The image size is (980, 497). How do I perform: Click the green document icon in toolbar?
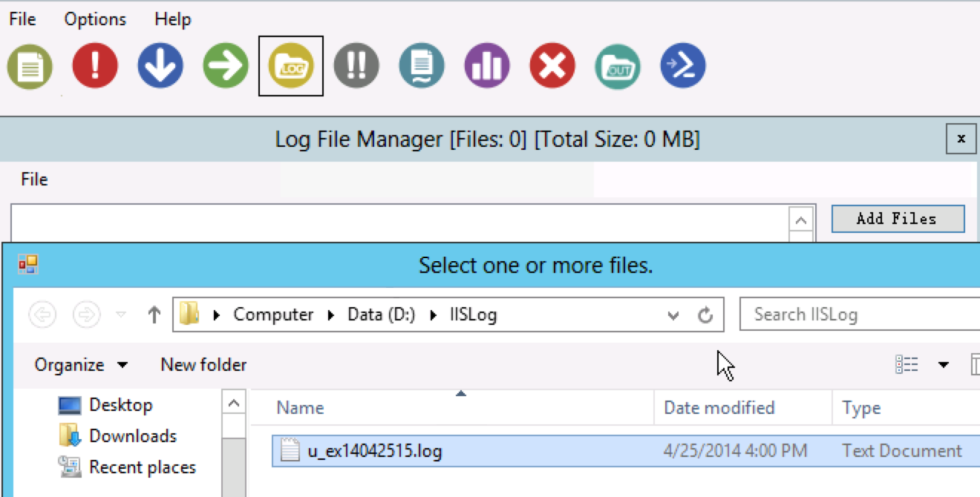30,66
